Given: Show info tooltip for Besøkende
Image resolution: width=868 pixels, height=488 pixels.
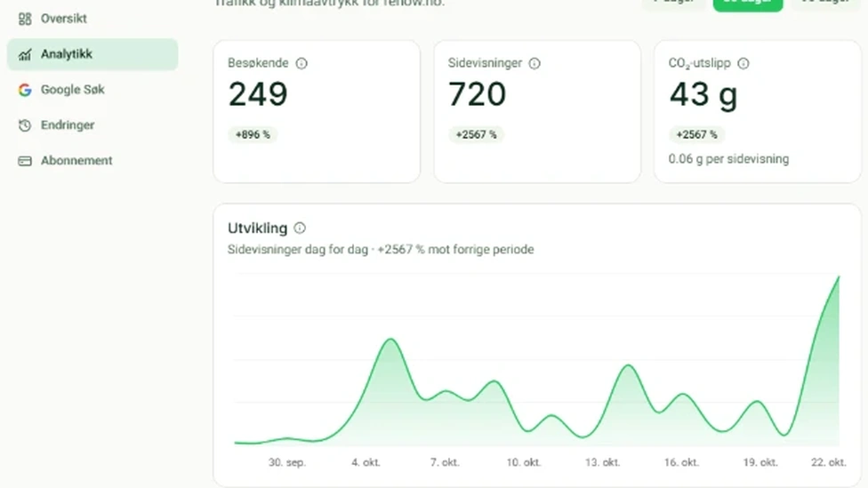Looking at the screenshot, I should tap(301, 64).
